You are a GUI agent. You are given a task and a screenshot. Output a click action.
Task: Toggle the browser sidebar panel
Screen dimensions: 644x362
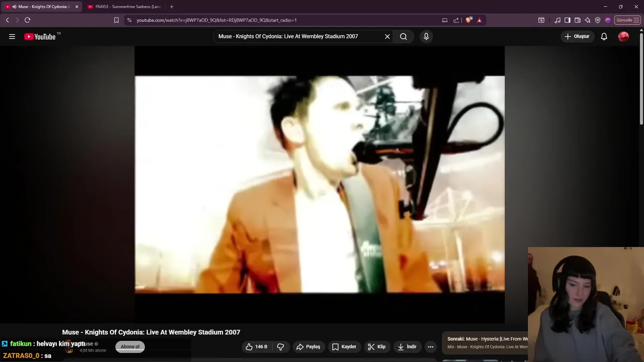click(568, 20)
